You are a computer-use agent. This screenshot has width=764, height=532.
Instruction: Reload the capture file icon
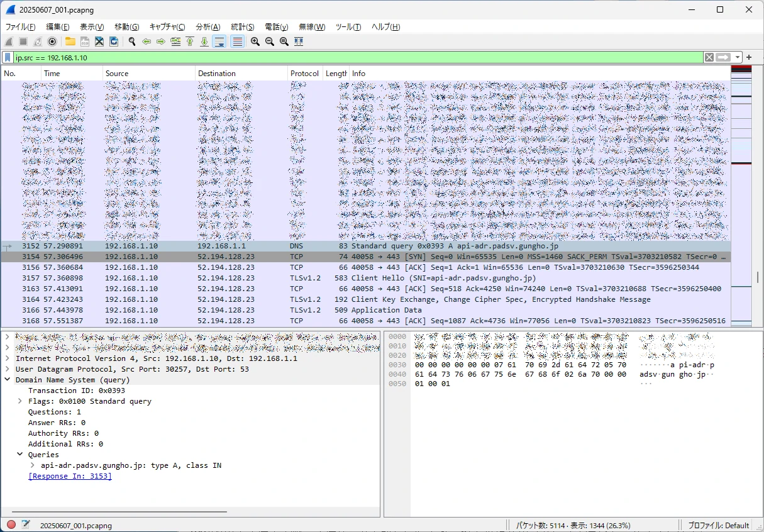click(x=114, y=42)
